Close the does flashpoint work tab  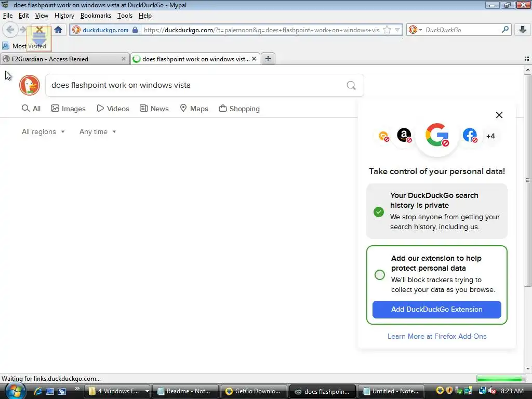[x=254, y=59]
